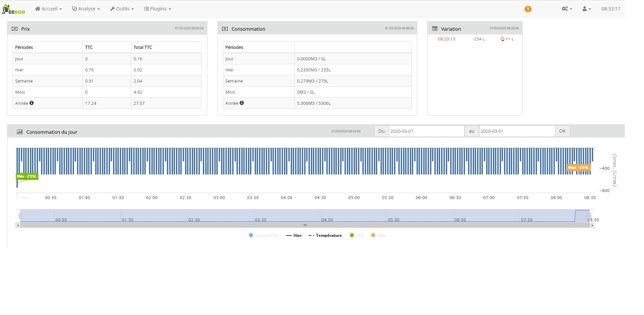The height and width of the screenshot is (315, 644).
Task: Open the Analyse menu
Action: [x=86, y=9]
